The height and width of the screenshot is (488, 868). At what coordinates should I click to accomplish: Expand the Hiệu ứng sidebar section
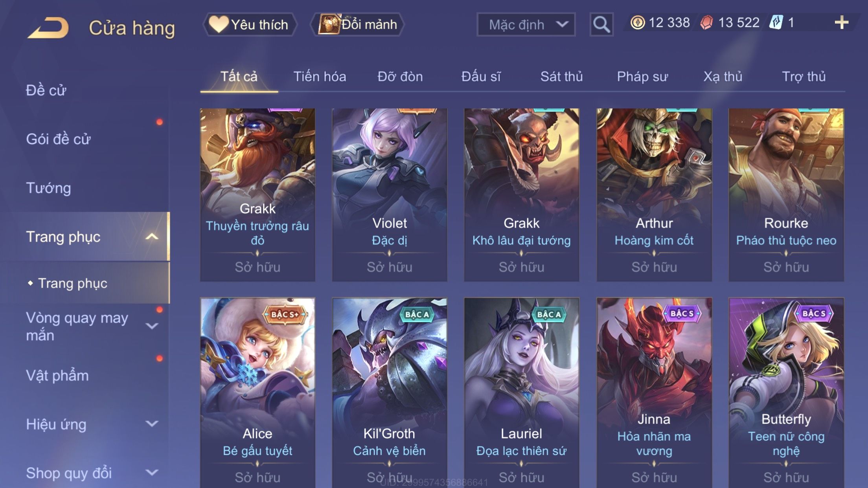click(x=152, y=424)
